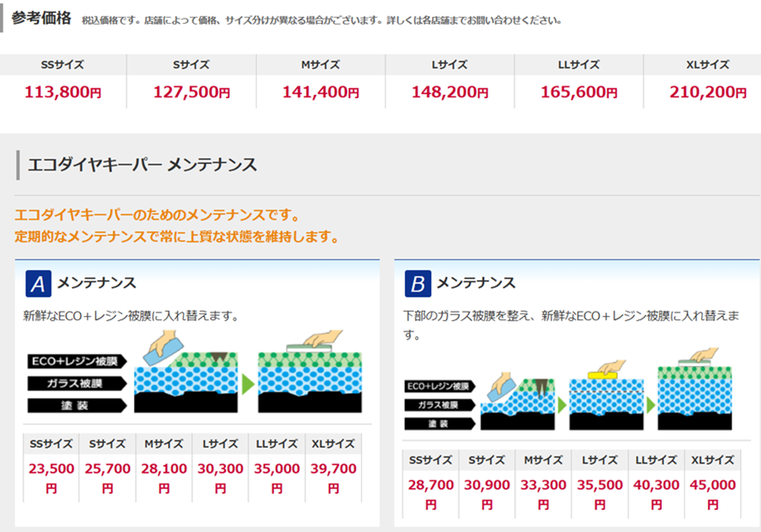Click the green arrow in A maintenance diagram
This screenshot has width=761, height=532.
[249, 384]
